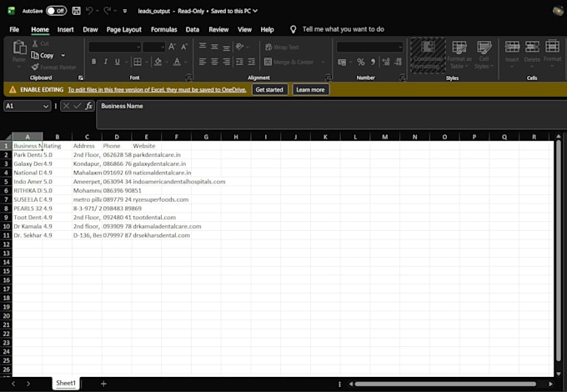Click the Bottom Align icon
Viewport: 567px width, 392px height.
226,47
